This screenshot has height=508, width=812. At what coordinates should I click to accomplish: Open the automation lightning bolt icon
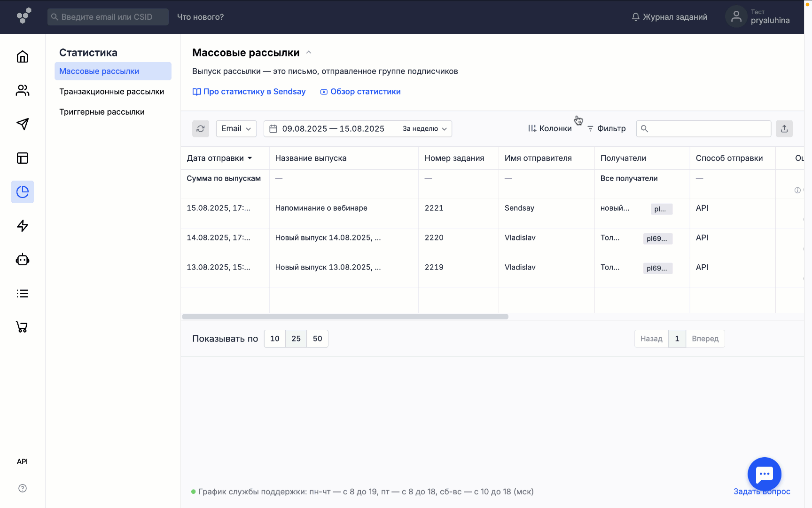23,226
